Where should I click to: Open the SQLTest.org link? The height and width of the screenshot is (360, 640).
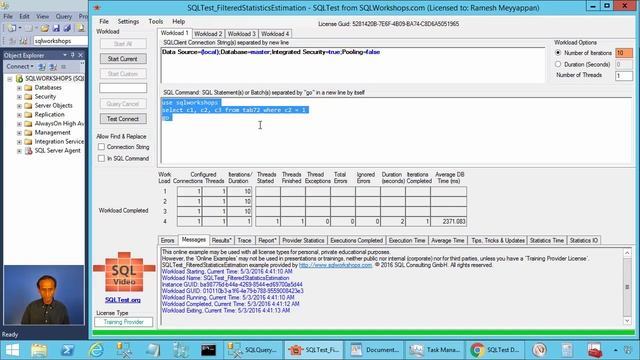(123, 300)
